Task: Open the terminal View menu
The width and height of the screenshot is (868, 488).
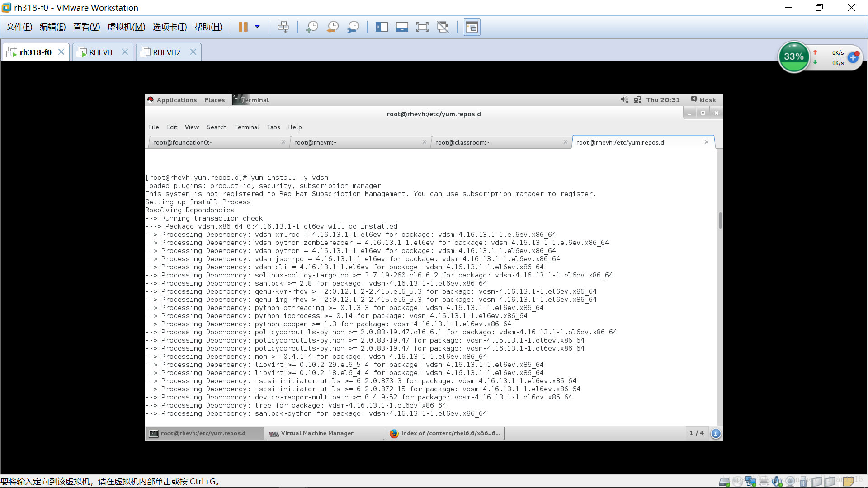Action: point(192,127)
